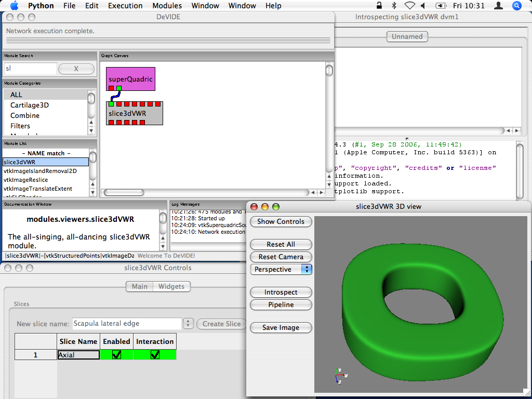The height and width of the screenshot is (399, 532).
Task: Click the Axial slice name cell
Action: pos(78,355)
